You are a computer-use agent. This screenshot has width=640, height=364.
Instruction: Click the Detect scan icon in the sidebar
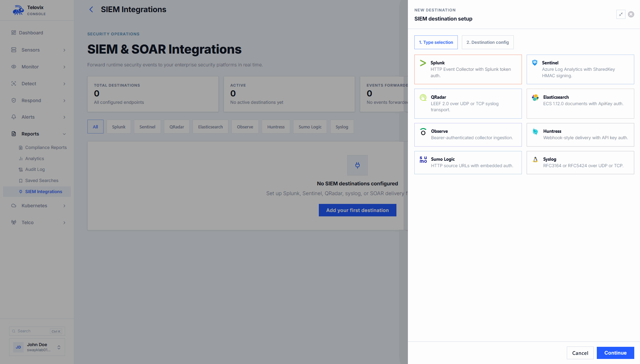(x=13, y=84)
